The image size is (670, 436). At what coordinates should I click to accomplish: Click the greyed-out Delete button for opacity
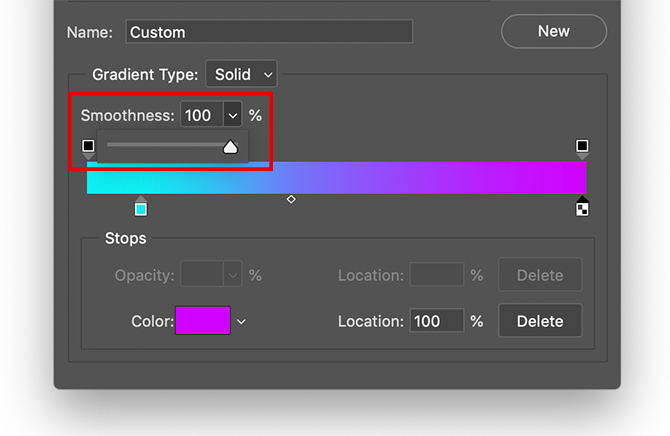tap(540, 275)
